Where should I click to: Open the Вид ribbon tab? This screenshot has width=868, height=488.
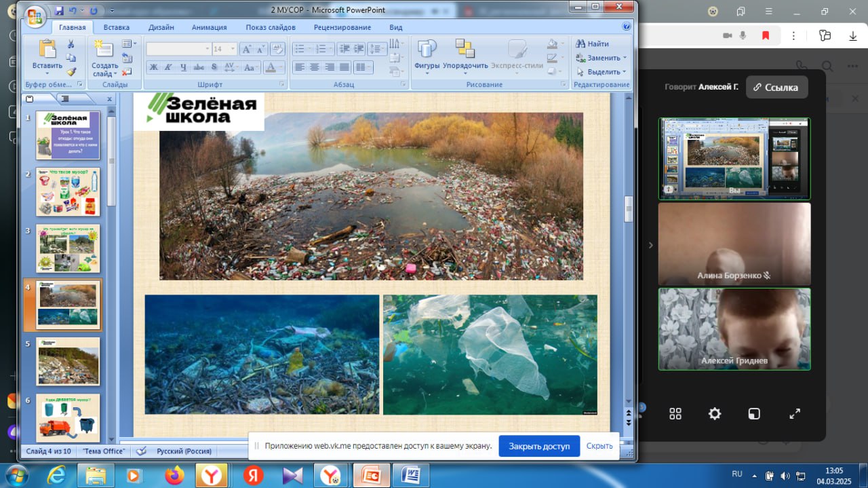tap(396, 27)
